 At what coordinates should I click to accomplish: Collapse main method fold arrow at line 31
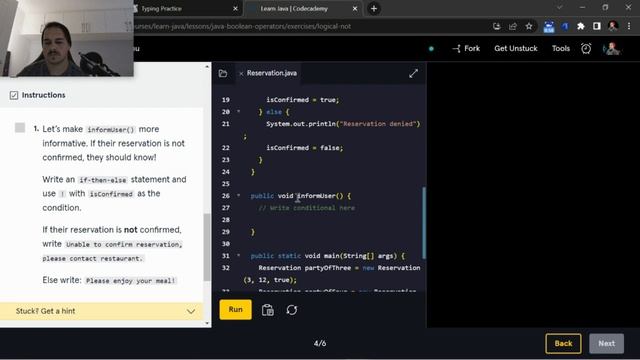pos(239,256)
